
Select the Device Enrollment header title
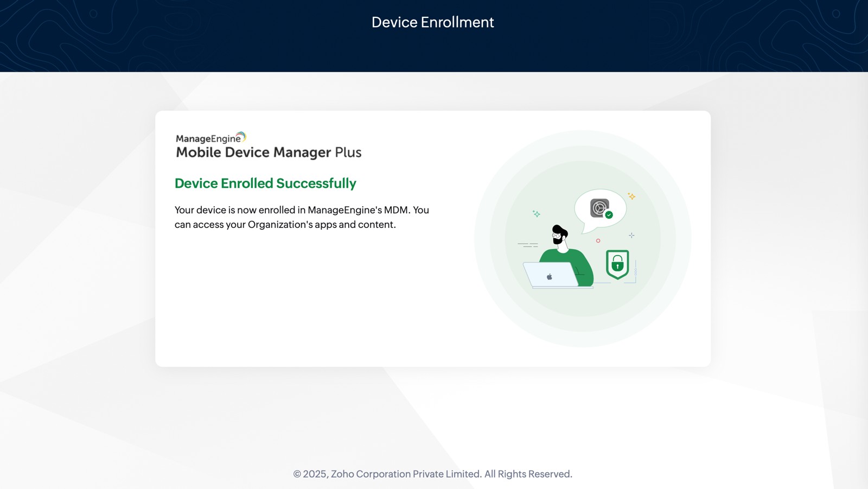pos(432,22)
